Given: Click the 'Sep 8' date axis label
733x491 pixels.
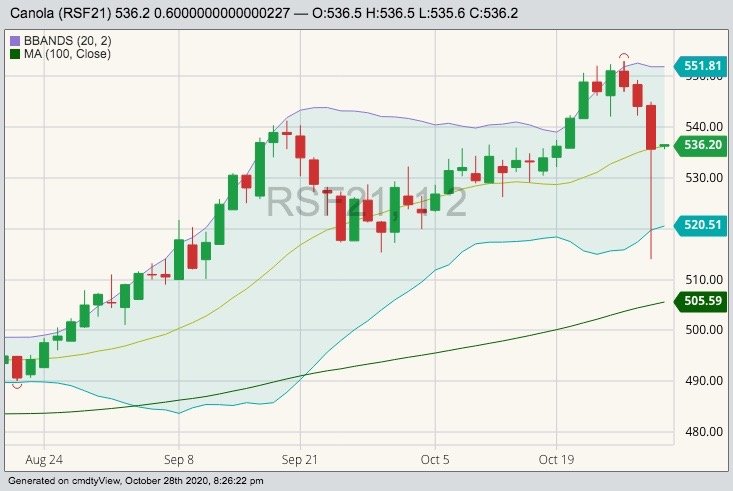Looking at the screenshot, I should [x=179, y=460].
